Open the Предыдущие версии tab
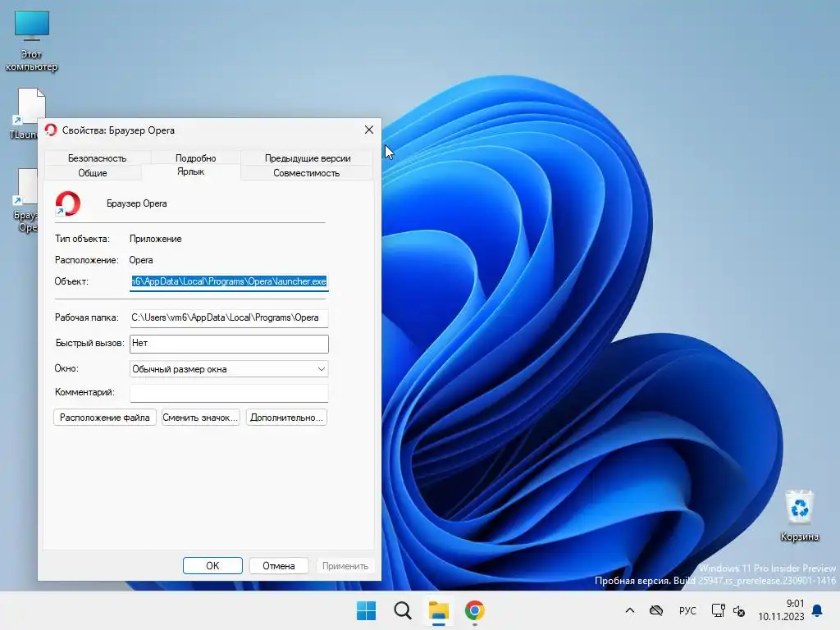This screenshot has height=630, width=840. [308, 158]
